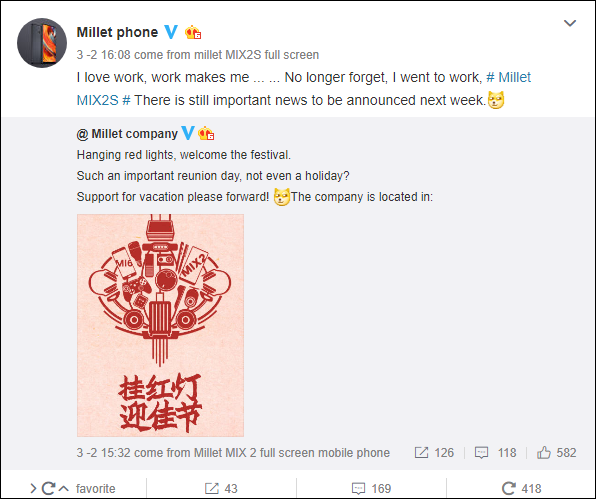This screenshot has width=596, height=499.
Task: Add the post to favorite
Action: pos(95,488)
